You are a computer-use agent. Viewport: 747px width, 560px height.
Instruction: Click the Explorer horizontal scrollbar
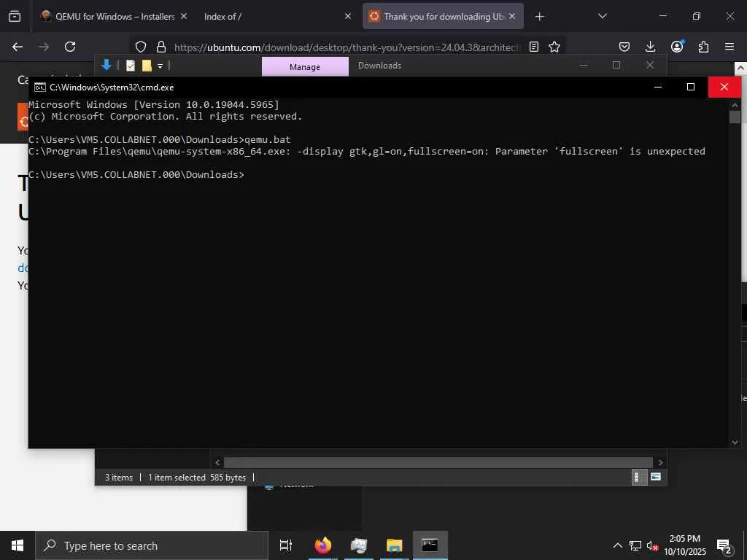pyautogui.click(x=438, y=462)
